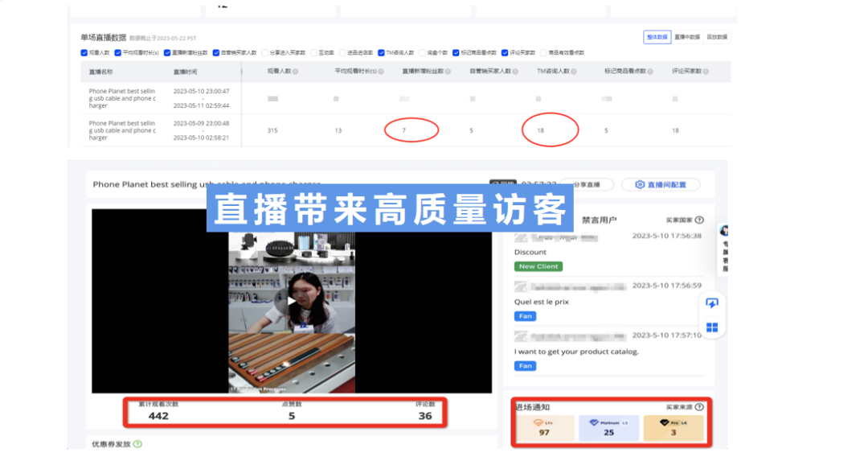Click the info icon beside 直播新增粉丝数 column header
Image resolution: width=868 pixels, height=465 pixels.
click(448, 72)
